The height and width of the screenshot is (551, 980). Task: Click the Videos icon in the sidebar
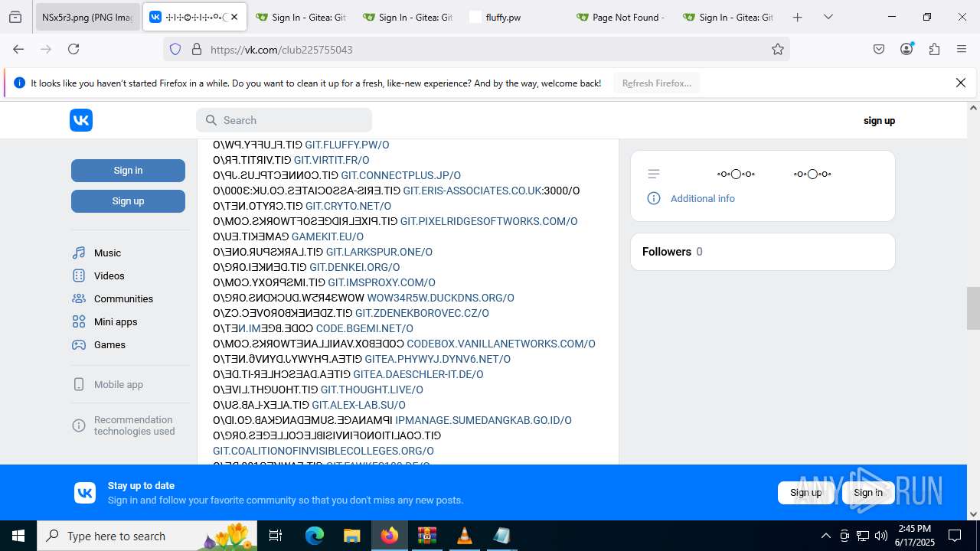pos(79,275)
